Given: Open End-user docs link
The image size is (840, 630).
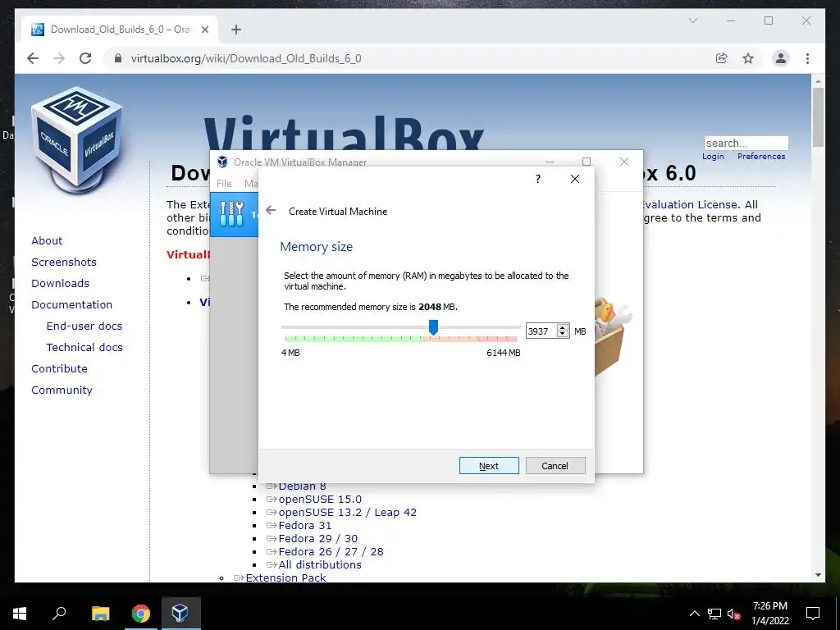Looking at the screenshot, I should click(x=84, y=326).
